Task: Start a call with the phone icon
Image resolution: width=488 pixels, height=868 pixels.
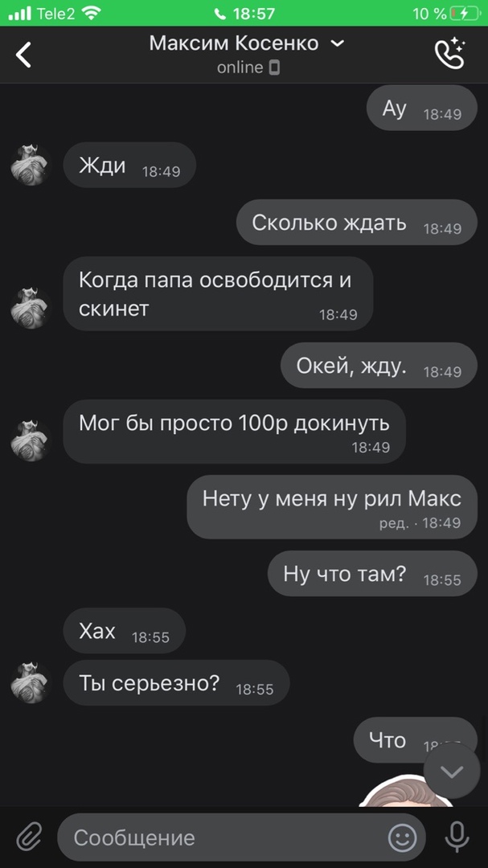Action: [x=449, y=53]
